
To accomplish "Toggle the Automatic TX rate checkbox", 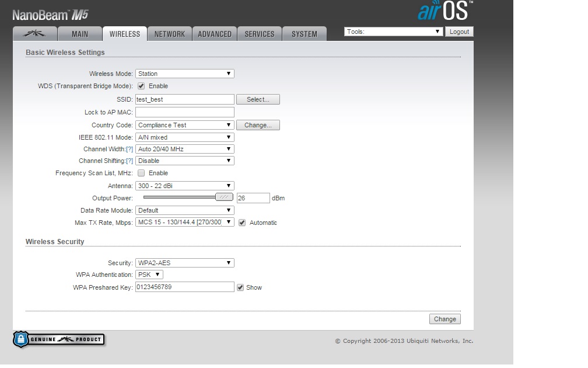I will coord(242,223).
